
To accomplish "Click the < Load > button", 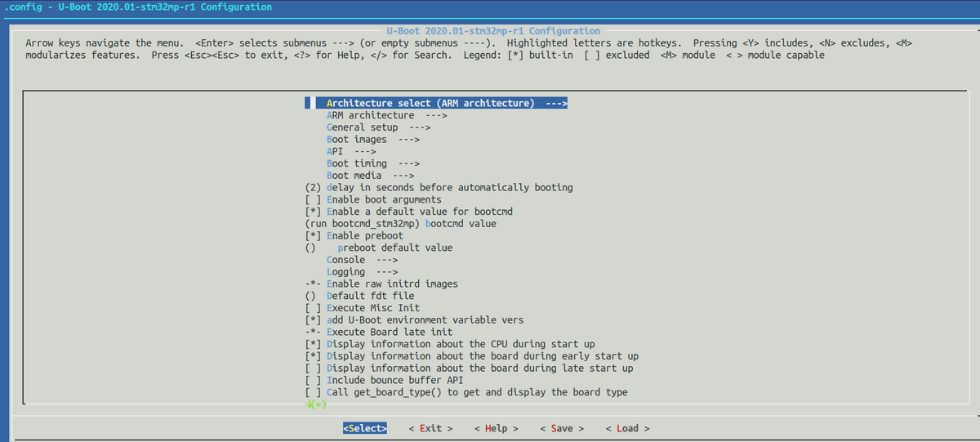I will pyautogui.click(x=627, y=428).
